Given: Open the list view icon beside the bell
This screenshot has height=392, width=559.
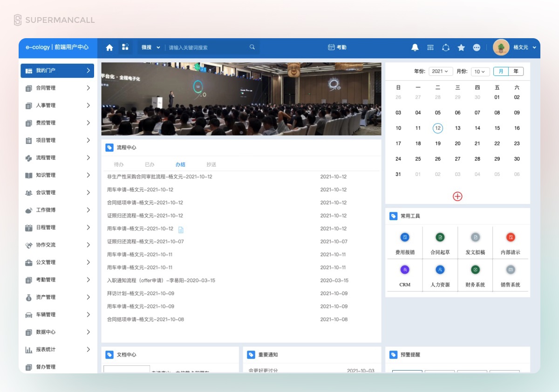Looking at the screenshot, I should click(x=430, y=47).
